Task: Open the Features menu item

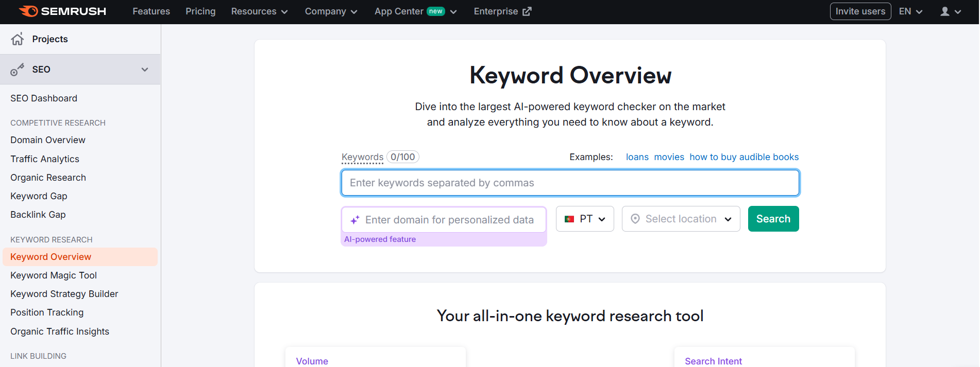Action: [151, 11]
